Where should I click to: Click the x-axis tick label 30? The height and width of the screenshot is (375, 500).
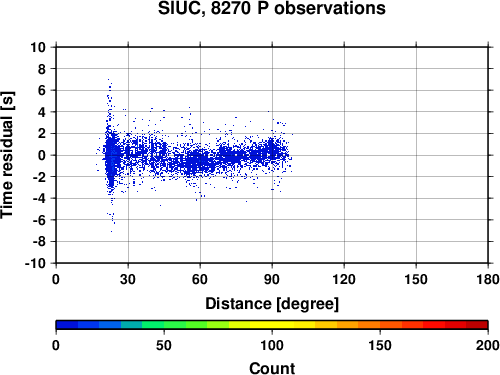[128, 279]
